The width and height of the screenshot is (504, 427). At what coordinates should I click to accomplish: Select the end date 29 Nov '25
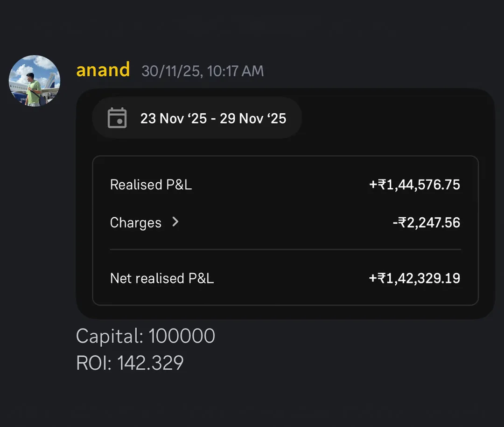(x=252, y=118)
